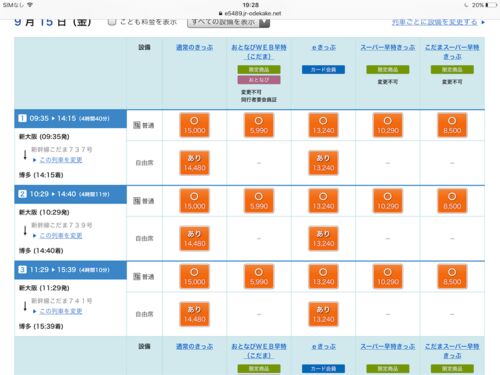Click the seat icon for 09:35 reserved row
This screenshot has width=500, height=375.
137,125
